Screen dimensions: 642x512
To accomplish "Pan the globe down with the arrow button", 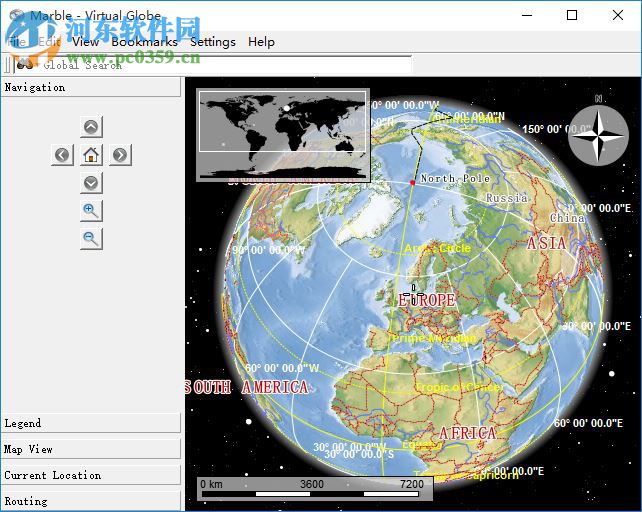I will pyautogui.click(x=91, y=183).
